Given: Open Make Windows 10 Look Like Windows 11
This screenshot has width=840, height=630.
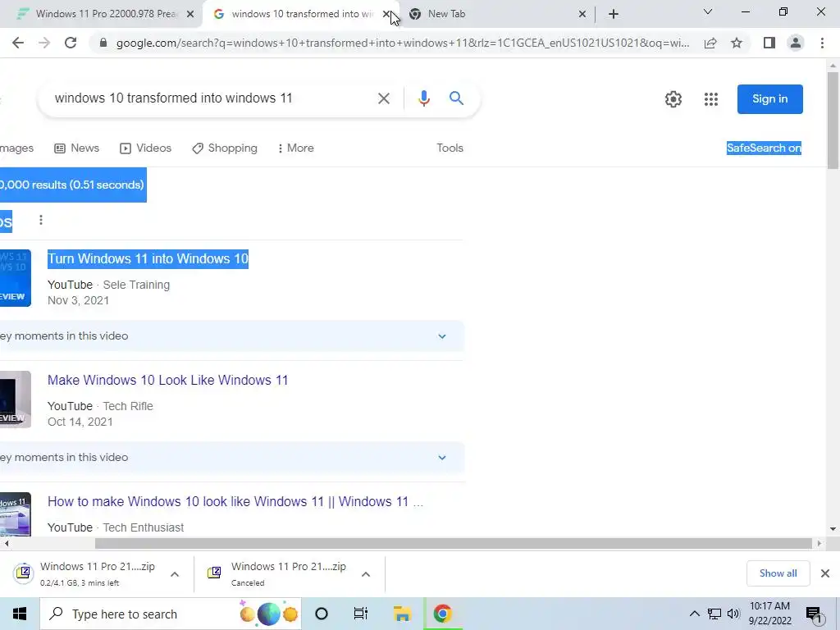Looking at the screenshot, I should 167,381.
